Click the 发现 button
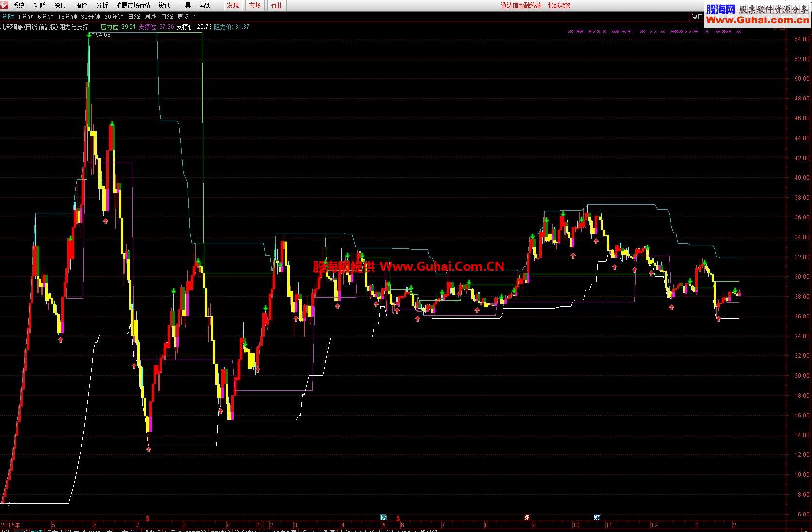This screenshot has width=812, height=532. point(233,5)
